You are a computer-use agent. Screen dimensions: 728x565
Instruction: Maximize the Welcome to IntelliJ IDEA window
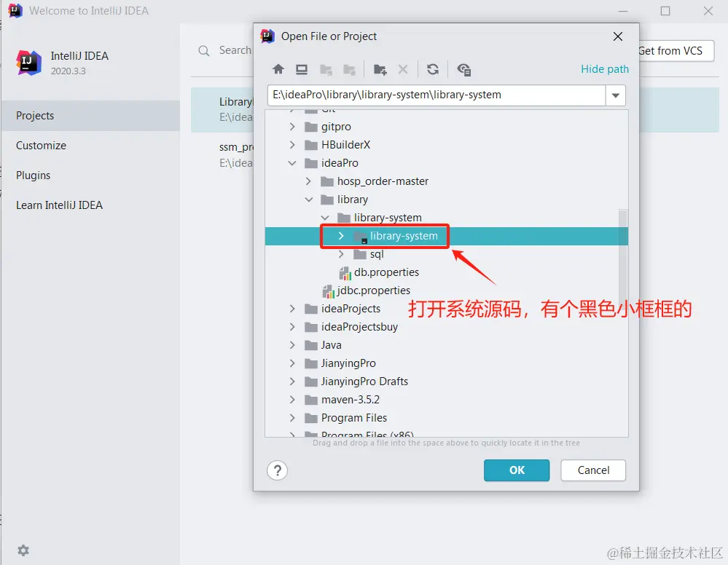[x=665, y=11]
